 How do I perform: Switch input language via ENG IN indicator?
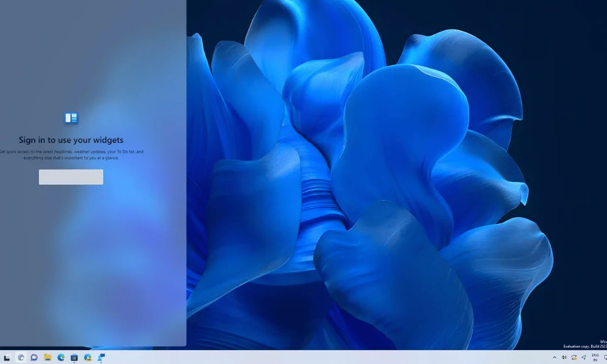(595, 357)
